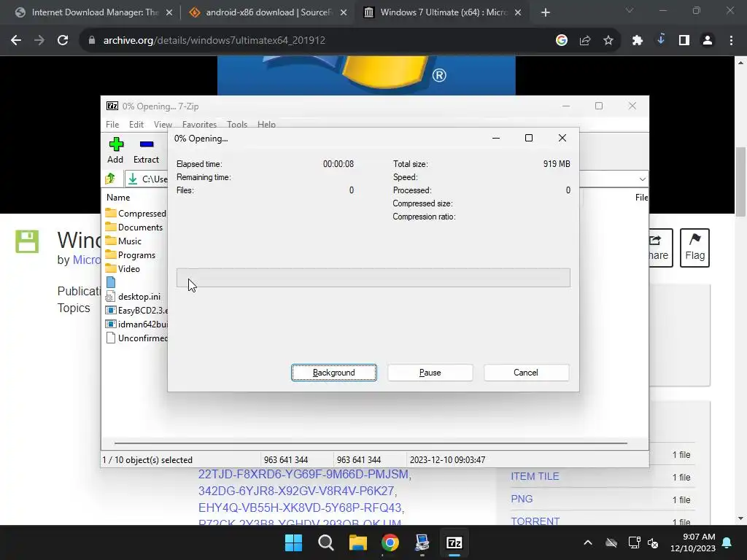Click key link EHY4Q-VB55H-XK8VD-5Y68P-RFQ43
Image resolution: width=747 pixels, height=560 pixels.
[x=300, y=507]
